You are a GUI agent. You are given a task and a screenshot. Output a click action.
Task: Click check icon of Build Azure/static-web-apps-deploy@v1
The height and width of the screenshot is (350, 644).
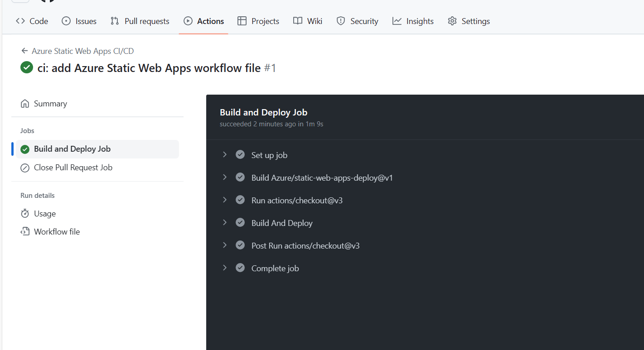[240, 177]
